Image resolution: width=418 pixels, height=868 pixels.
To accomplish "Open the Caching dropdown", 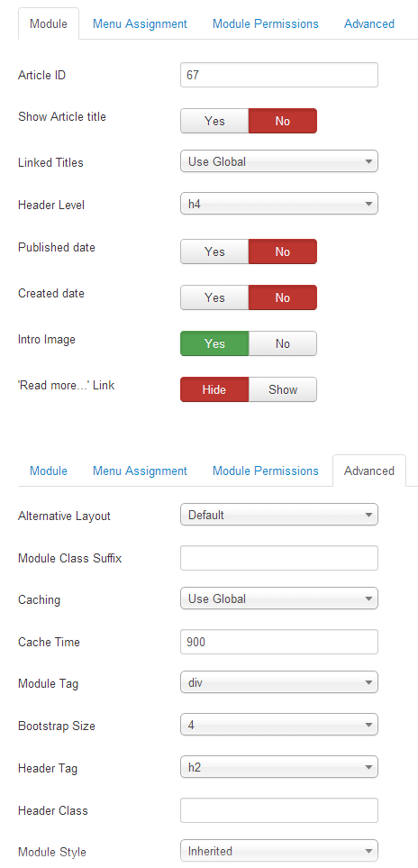I will (x=279, y=598).
